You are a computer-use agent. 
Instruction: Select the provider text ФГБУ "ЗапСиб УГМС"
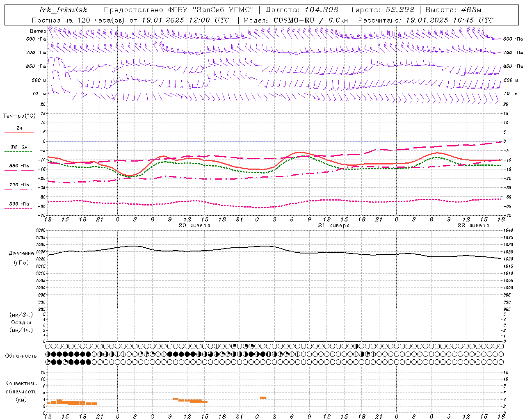click(211, 10)
